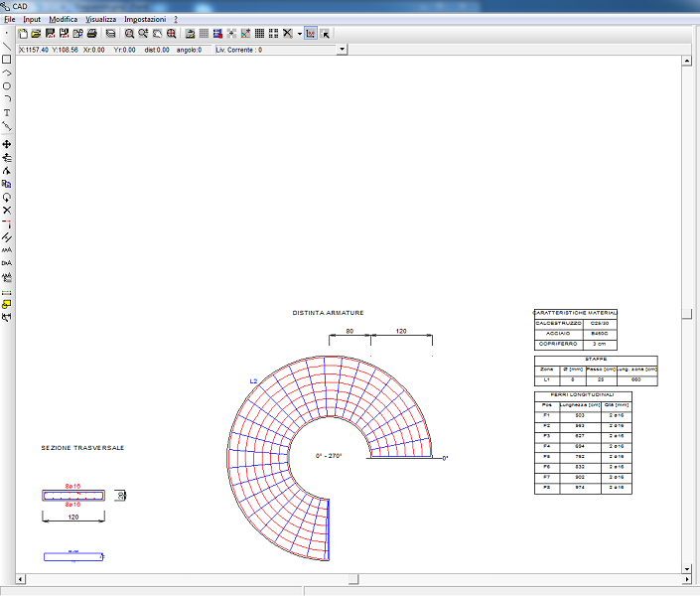Image resolution: width=700 pixels, height=596 pixels.
Task: Select the Line drawing tool
Action: click(x=7, y=46)
